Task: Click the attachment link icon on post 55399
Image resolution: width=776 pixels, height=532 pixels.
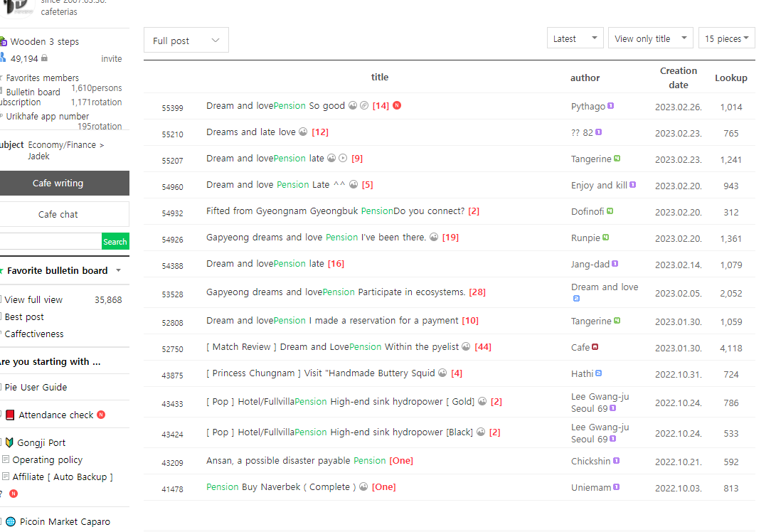Action: [364, 105]
